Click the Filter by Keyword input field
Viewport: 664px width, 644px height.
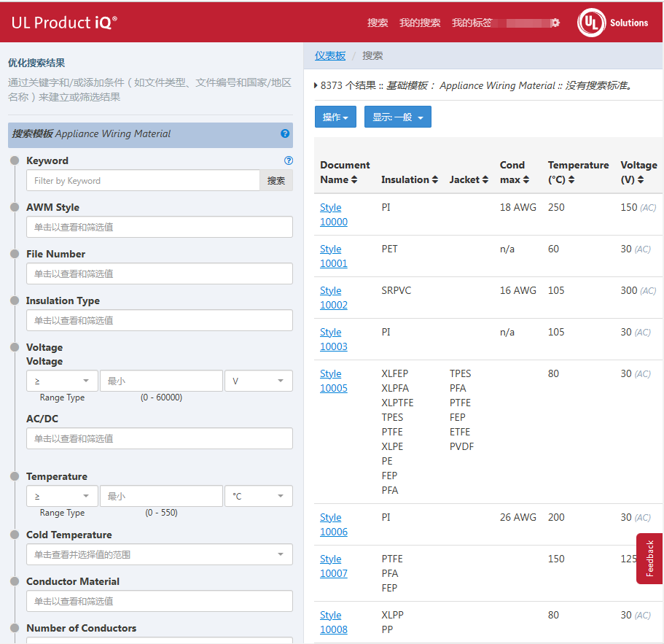pyautogui.click(x=143, y=181)
